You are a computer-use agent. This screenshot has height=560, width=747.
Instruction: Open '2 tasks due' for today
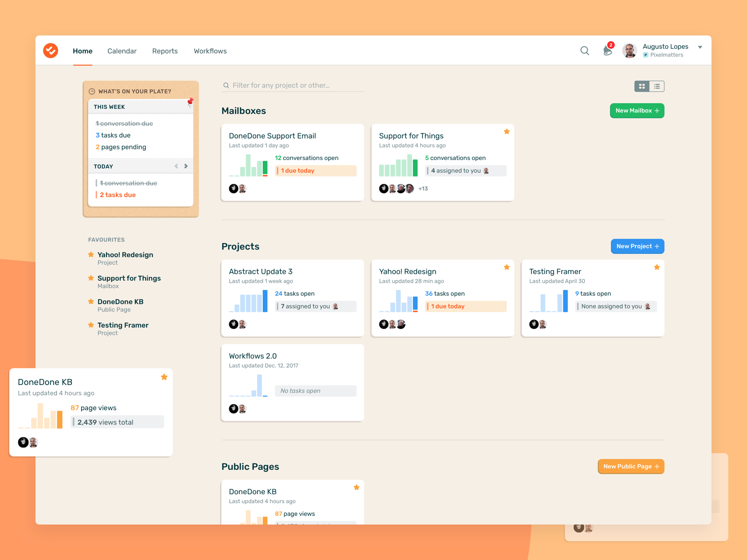[x=118, y=195]
